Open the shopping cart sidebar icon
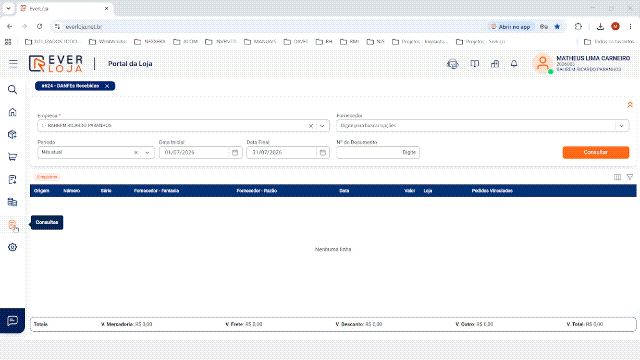640x360 pixels. coord(13,157)
